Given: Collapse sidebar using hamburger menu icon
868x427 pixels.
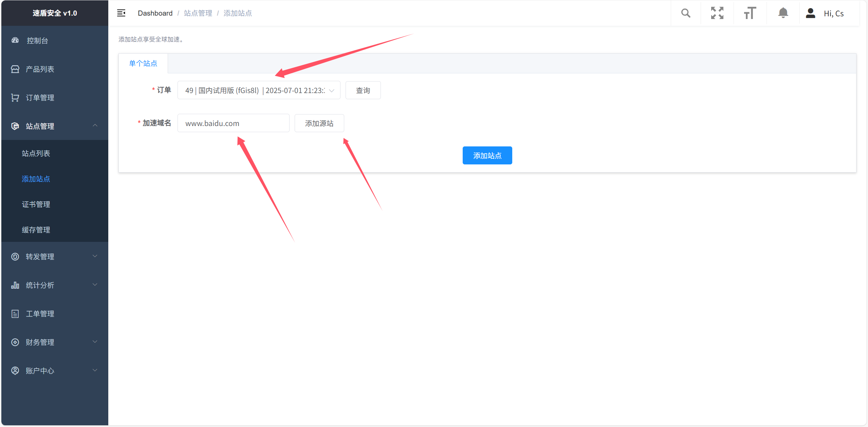Looking at the screenshot, I should click(121, 13).
